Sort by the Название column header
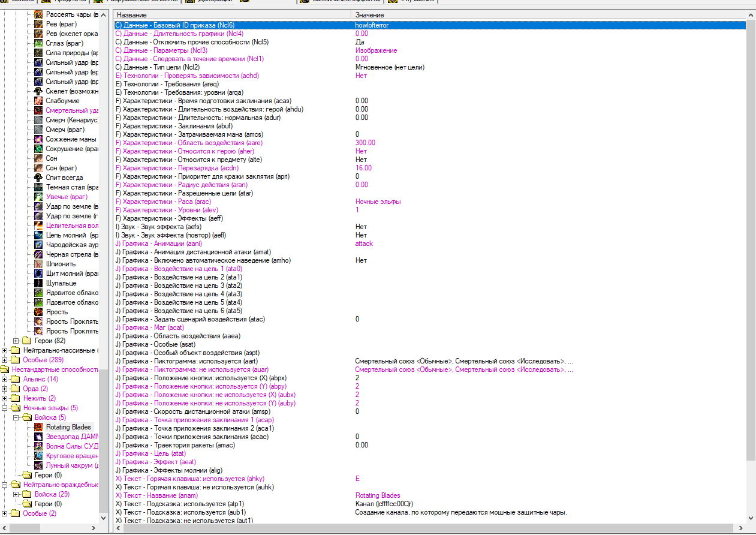Screen dimensions: 756x535 click(x=232, y=14)
